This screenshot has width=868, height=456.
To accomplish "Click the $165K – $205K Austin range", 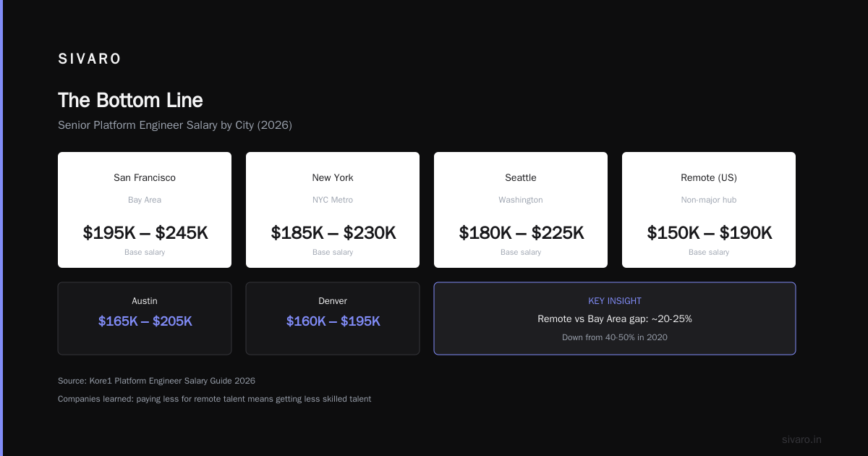I will coord(145,321).
